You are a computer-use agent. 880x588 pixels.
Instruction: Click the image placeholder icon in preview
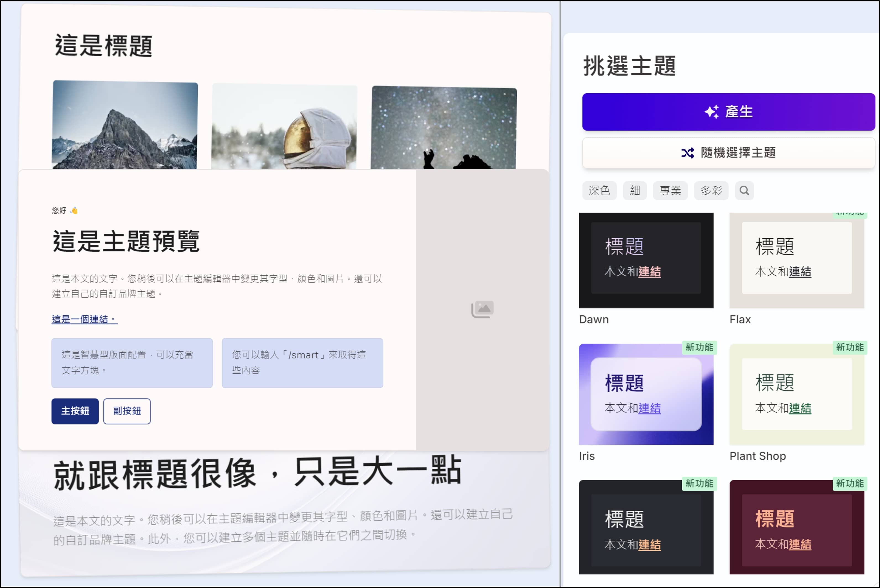(x=482, y=309)
